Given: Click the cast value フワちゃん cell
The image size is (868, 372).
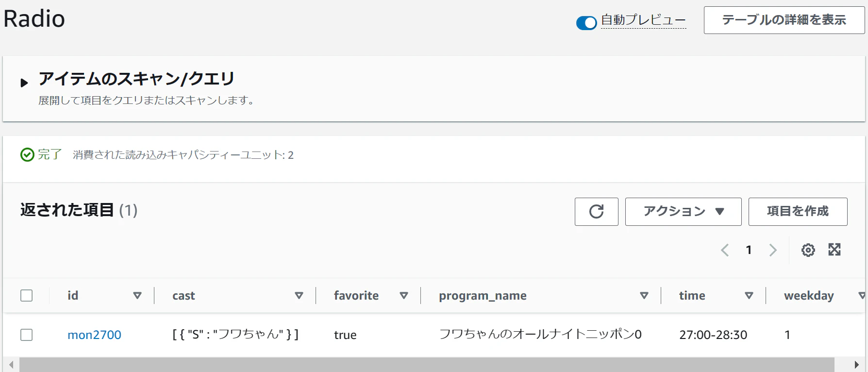Looking at the screenshot, I should pyautogui.click(x=235, y=335).
